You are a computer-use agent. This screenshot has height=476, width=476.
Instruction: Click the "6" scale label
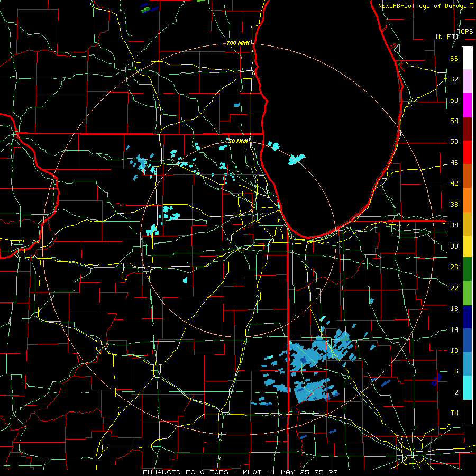point(456,371)
